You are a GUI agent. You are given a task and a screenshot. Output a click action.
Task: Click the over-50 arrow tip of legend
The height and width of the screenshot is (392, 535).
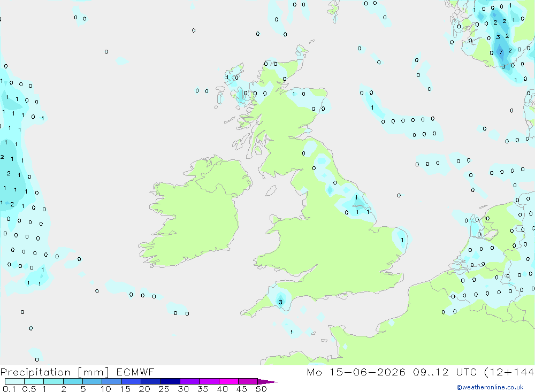click(x=268, y=381)
